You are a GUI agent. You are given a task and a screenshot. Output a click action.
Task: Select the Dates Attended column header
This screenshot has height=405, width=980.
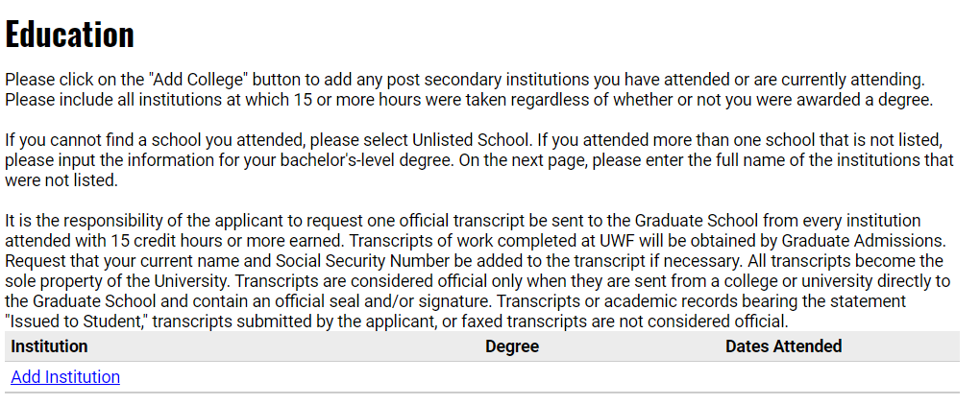click(x=783, y=346)
